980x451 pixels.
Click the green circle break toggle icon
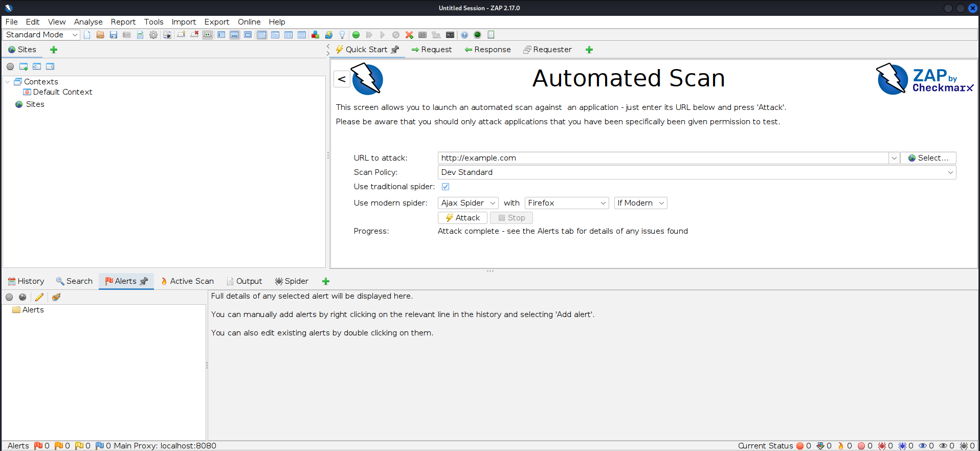(356, 35)
